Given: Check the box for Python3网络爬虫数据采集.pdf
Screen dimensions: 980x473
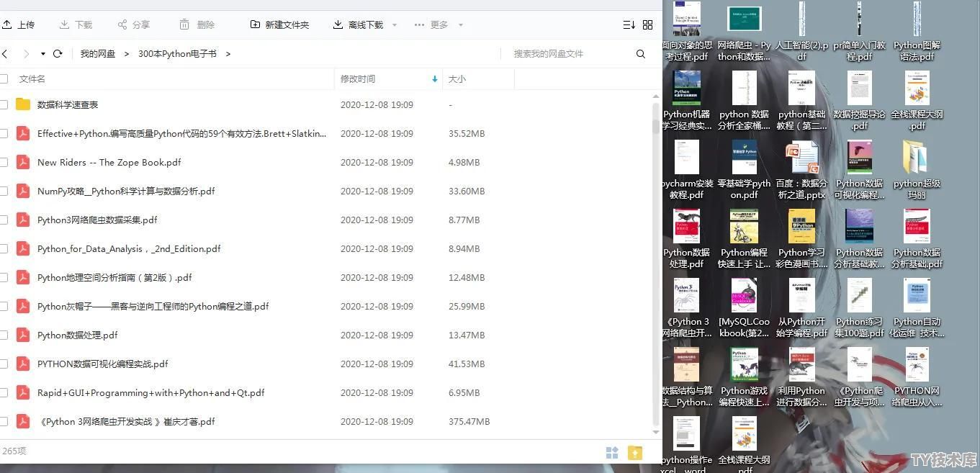Looking at the screenshot, I should point(4,220).
